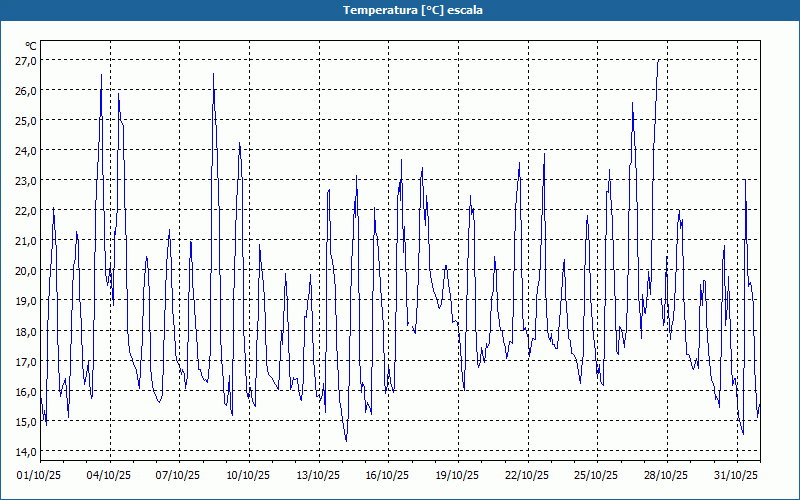Viewport: 800px width, 500px height.
Task: Click the 25,0 temperature axis label
Action: coord(26,121)
